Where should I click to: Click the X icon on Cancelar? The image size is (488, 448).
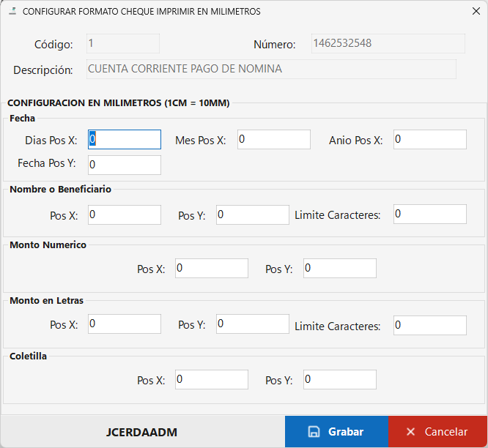tap(410, 431)
